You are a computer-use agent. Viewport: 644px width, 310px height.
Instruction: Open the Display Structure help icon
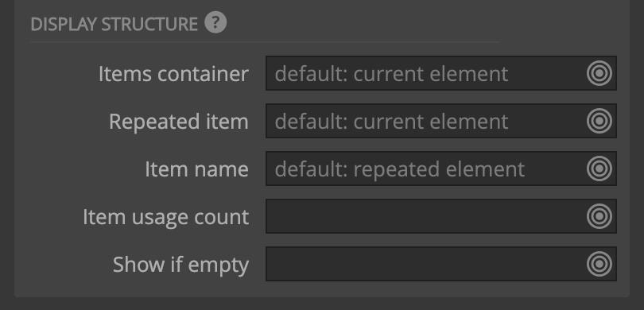[215, 23]
